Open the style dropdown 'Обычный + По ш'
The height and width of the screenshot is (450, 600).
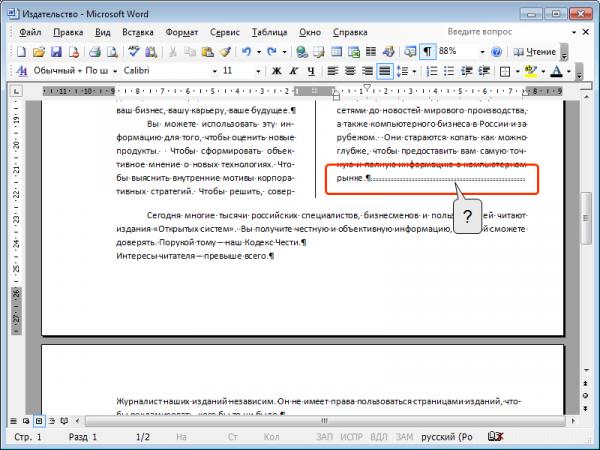point(114,71)
